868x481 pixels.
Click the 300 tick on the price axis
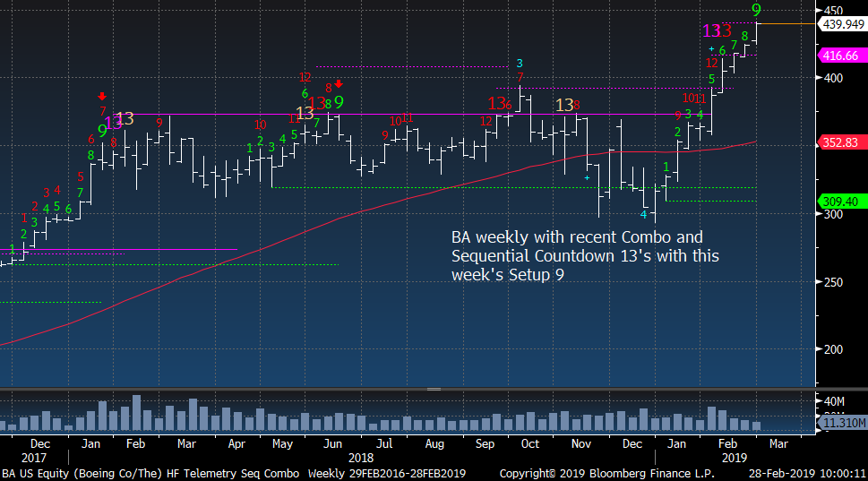pyautogui.click(x=833, y=214)
